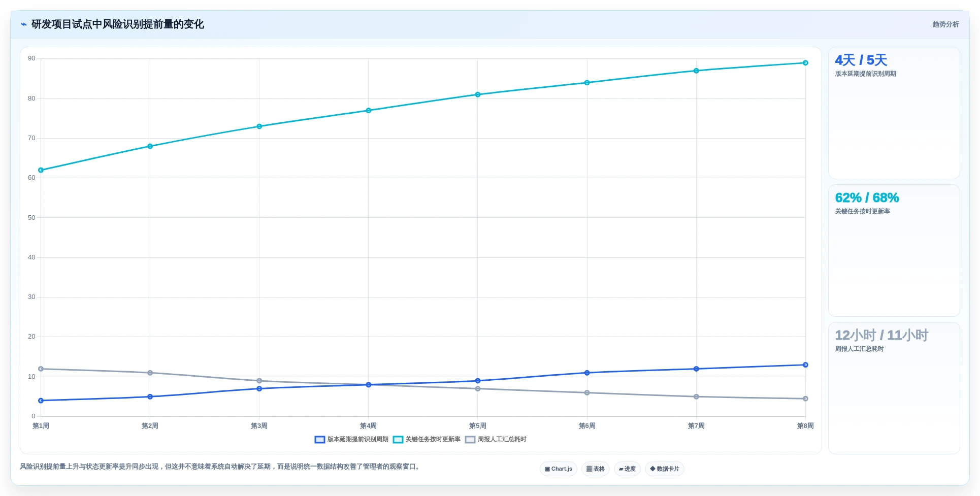The width and height of the screenshot is (980, 496).
Task: Click cyan data point at 第7周
Action: (696, 71)
